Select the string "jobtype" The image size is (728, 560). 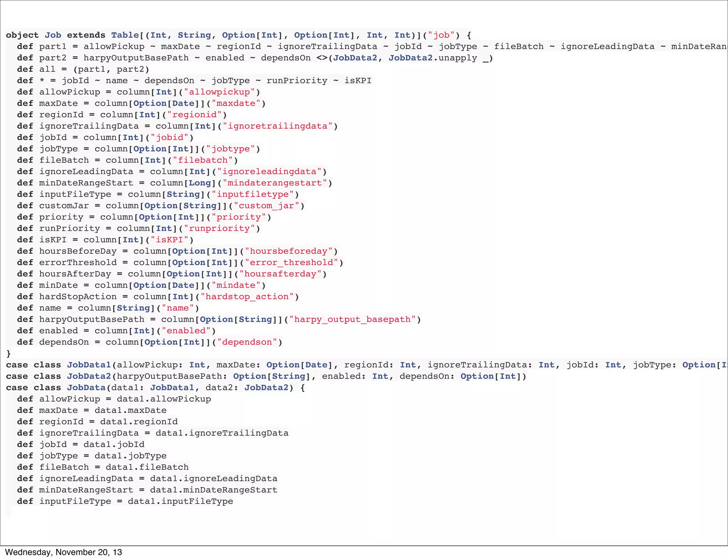click(230, 149)
